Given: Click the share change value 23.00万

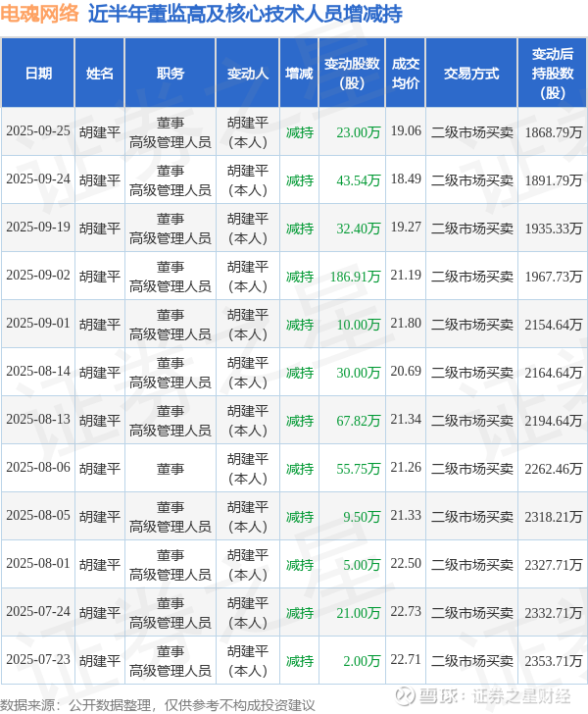Looking at the screenshot, I should [358, 132].
